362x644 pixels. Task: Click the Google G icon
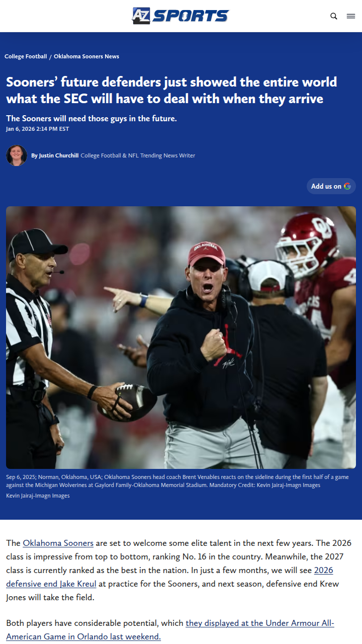coord(347,186)
